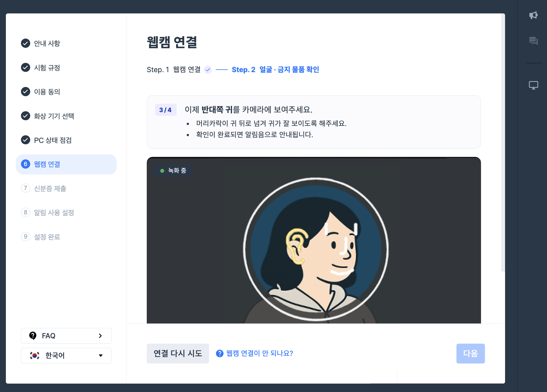Open the chat messages icon

click(533, 41)
